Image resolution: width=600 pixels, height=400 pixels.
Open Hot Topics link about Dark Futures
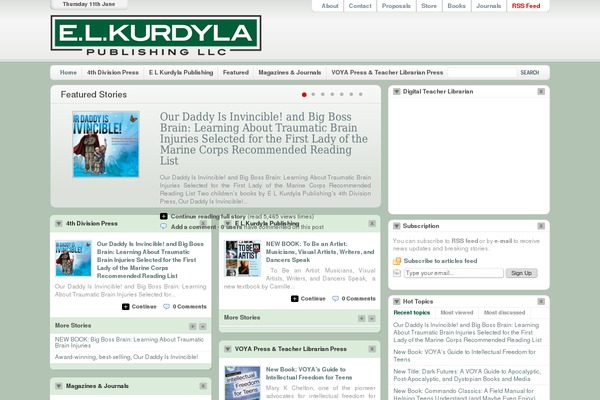tap(467, 375)
